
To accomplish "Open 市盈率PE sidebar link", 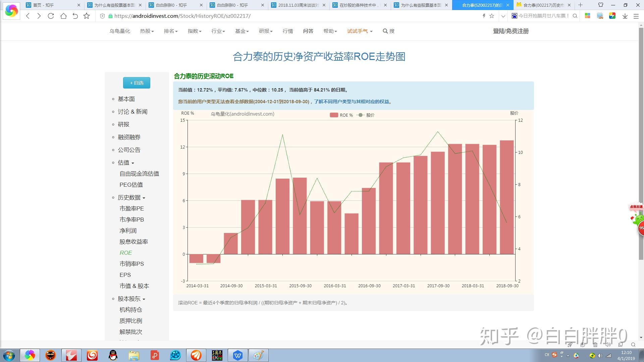I will pos(131,208).
